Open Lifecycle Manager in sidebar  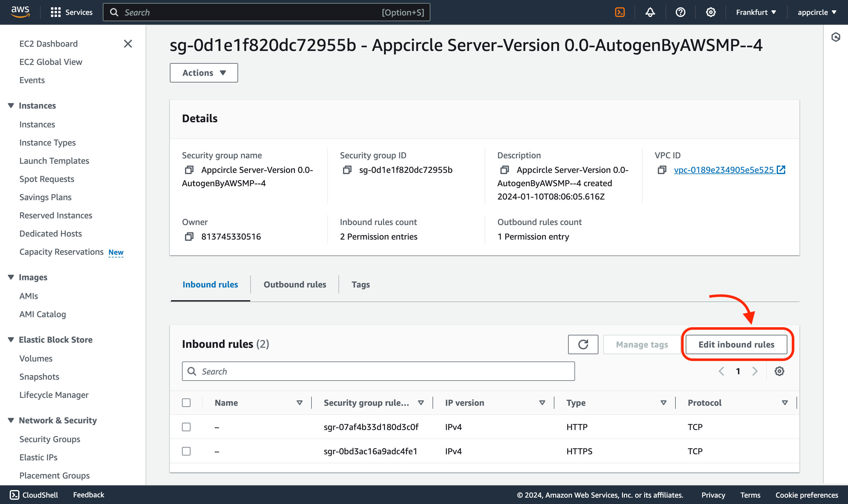pos(54,395)
